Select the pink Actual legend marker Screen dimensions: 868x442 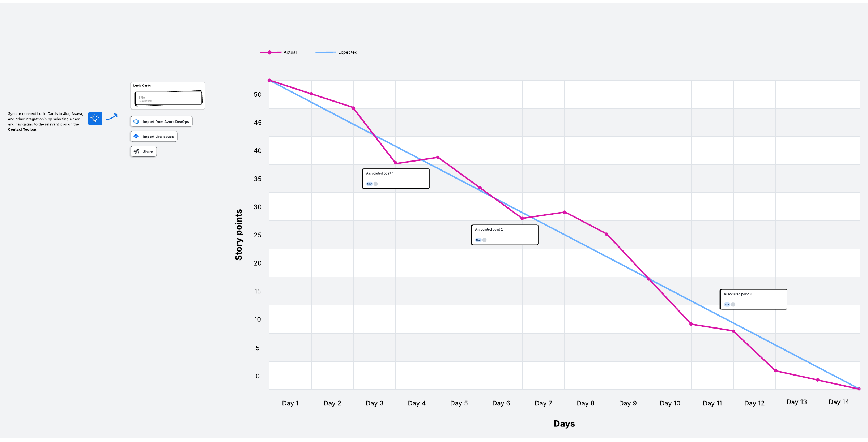(270, 52)
